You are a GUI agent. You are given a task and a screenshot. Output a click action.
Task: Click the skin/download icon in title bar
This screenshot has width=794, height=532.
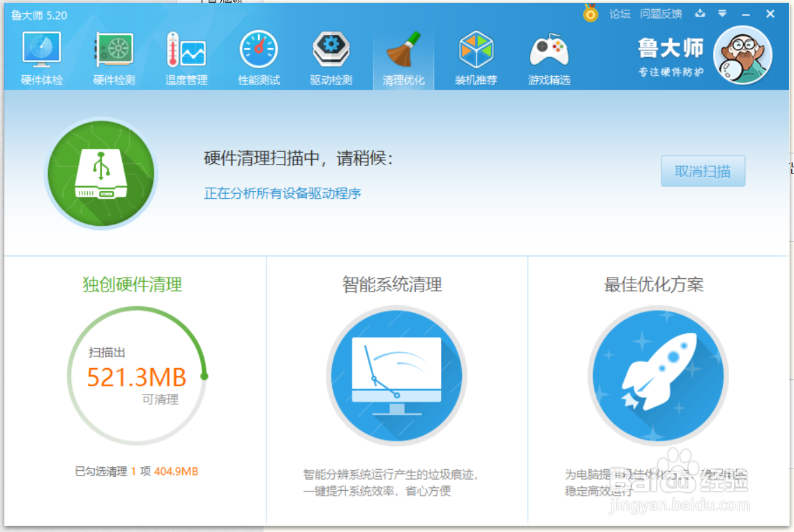(700, 14)
